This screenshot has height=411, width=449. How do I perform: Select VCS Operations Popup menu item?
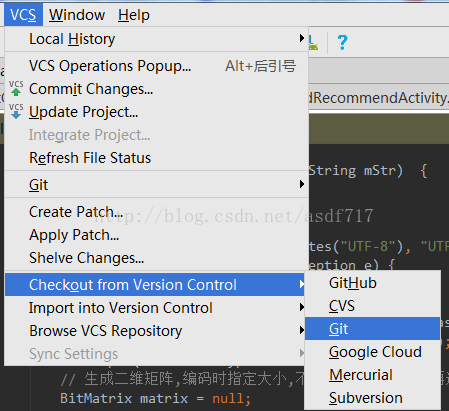(x=157, y=66)
